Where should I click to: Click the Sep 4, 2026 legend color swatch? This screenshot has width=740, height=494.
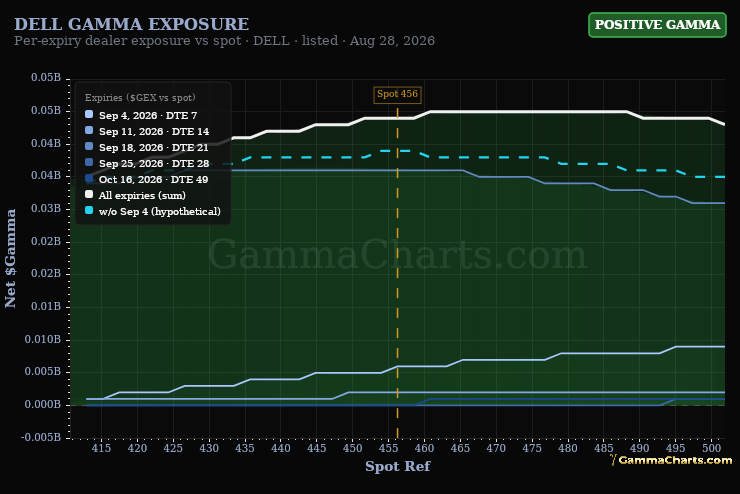click(89, 114)
